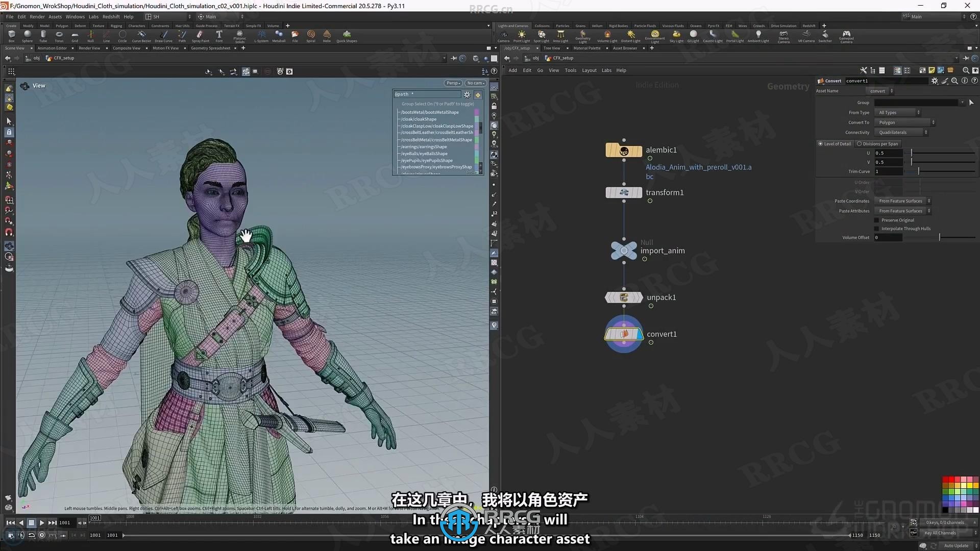Click the Group selection arrow button

971,103
